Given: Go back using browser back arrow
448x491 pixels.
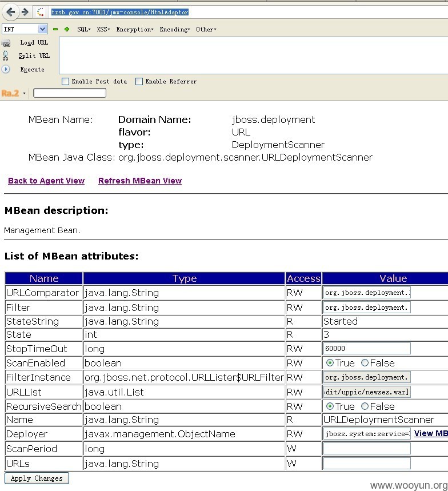Looking at the screenshot, I should pos(11,12).
